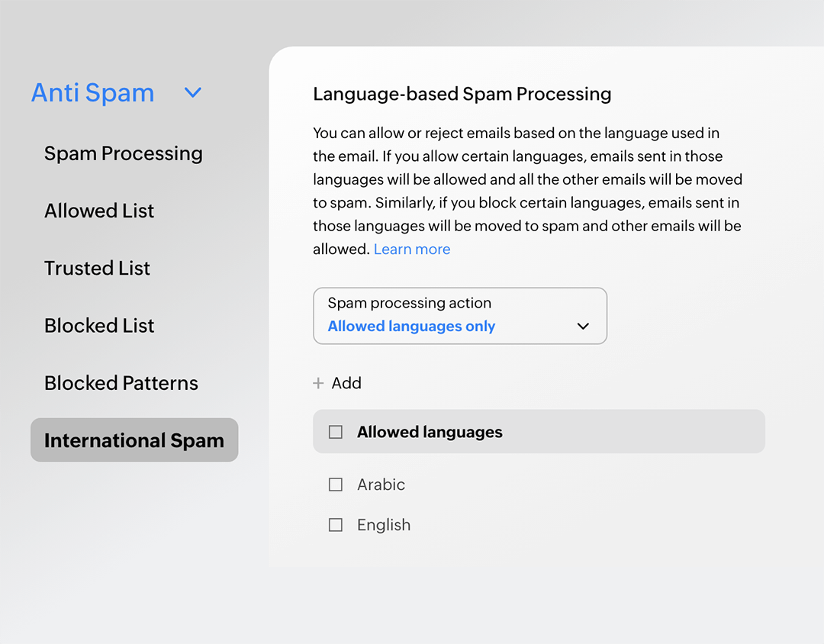Click the English row entry
The height and width of the screenshot is (644, 824).
pos(384,525)
